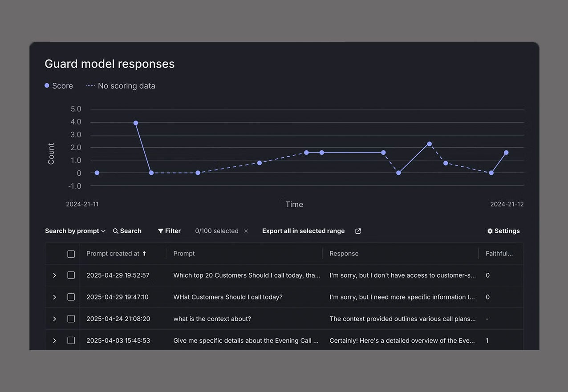
Task: Click the sort arrow on Prompt created at
Action: 144,253
